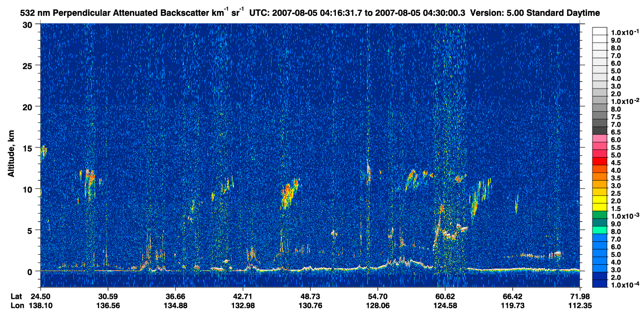644x330 pixels.
Task: Click the color scale label 7.5
Action: 616,116
